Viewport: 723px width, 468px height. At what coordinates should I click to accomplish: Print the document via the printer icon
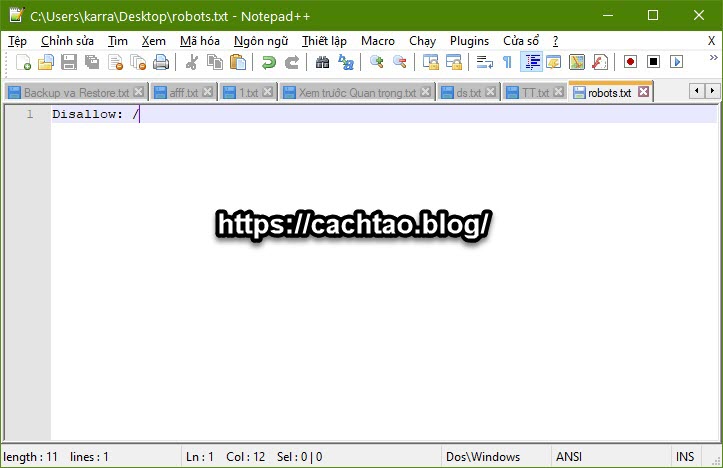pyautogui.click(x=161, y=62)
